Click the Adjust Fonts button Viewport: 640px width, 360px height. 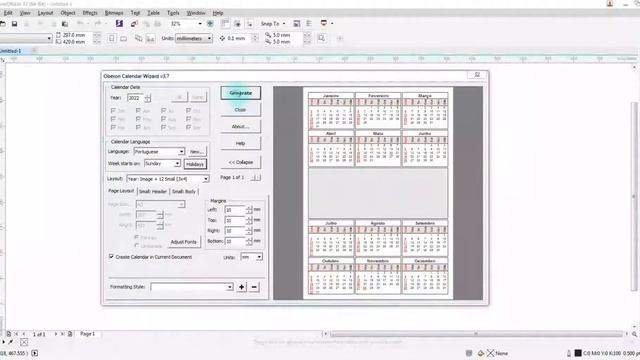(183, 242)
